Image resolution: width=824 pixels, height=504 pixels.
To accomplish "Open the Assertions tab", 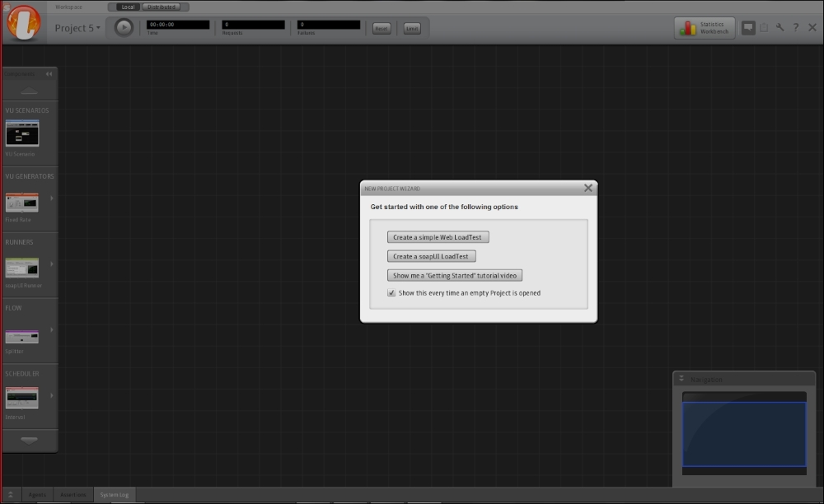I will [73, 495].
